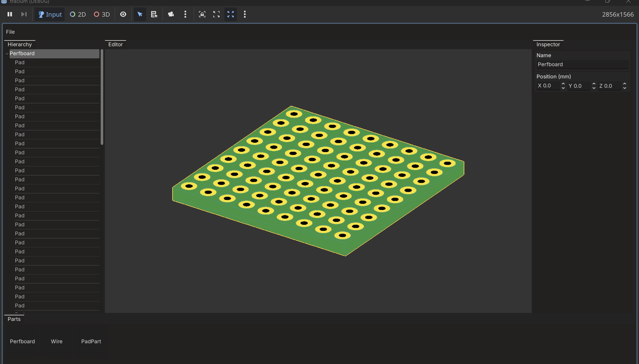Advance to the next frame

click(24, 14)
